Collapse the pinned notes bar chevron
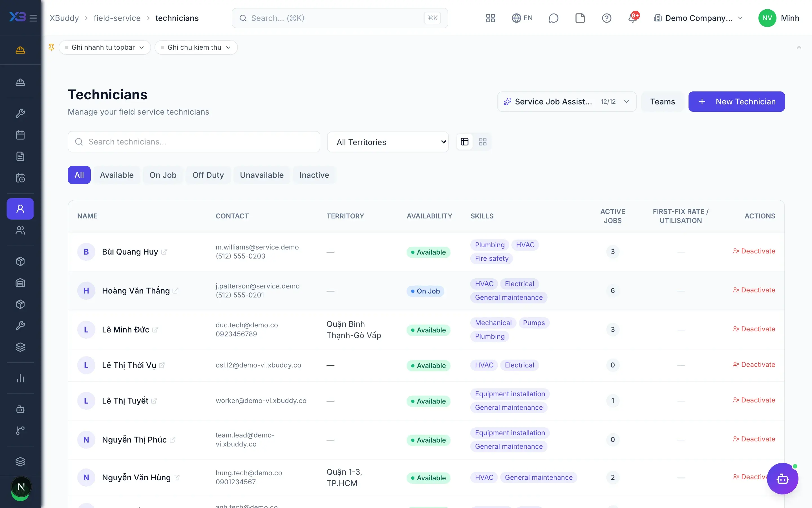The width and height of the screenshot is (812, 508). (799, 47)
